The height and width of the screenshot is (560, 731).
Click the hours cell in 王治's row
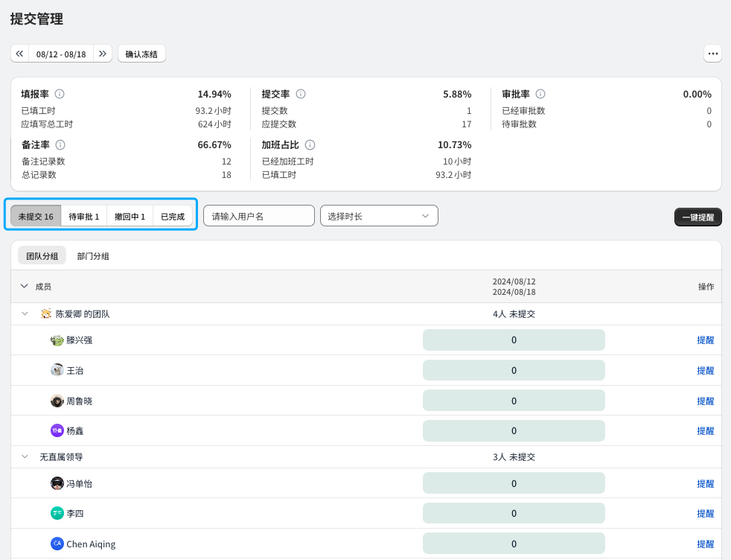click(x=514, y=370)
